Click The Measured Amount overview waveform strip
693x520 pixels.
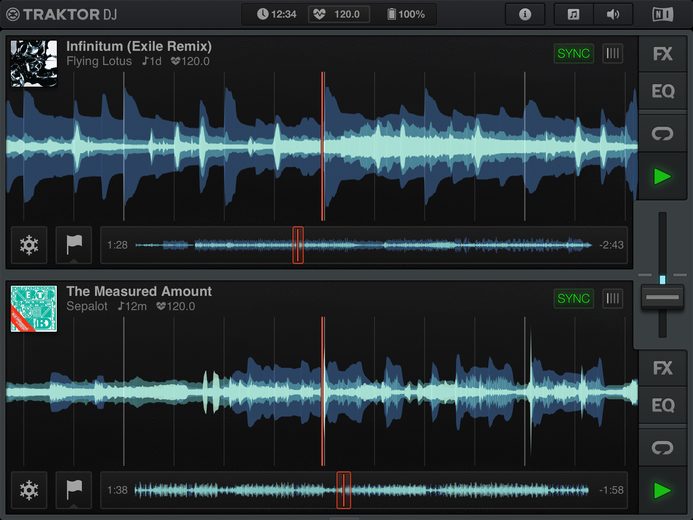(364, 490)
